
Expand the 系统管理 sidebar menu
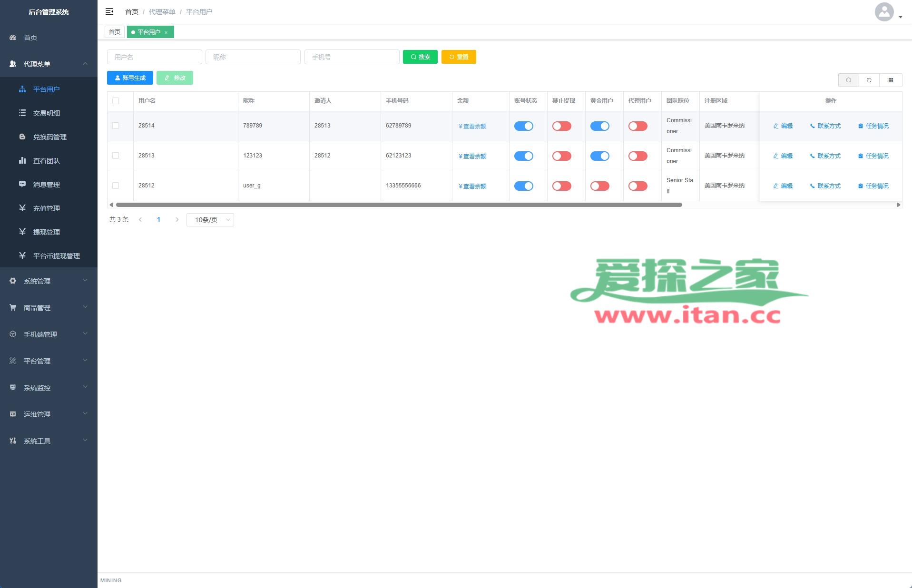(x=49, y=281)
